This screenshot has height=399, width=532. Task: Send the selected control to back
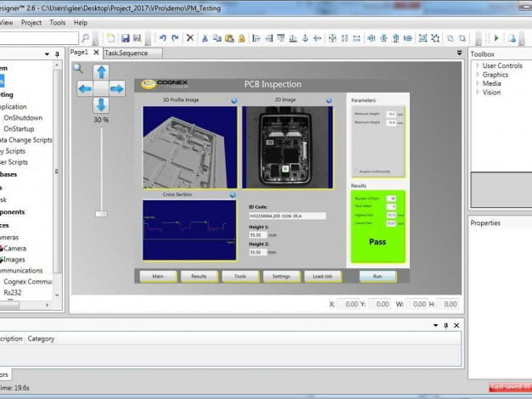point(462,38)
